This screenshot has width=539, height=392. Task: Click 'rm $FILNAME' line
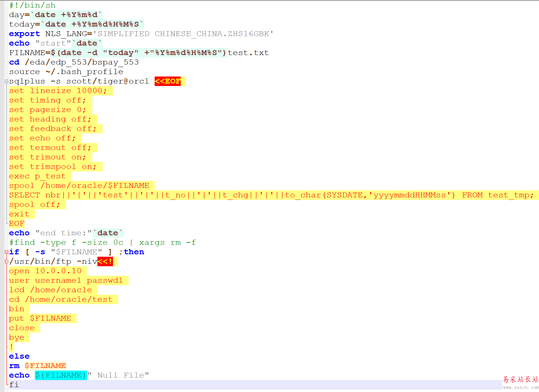point(37,366)
